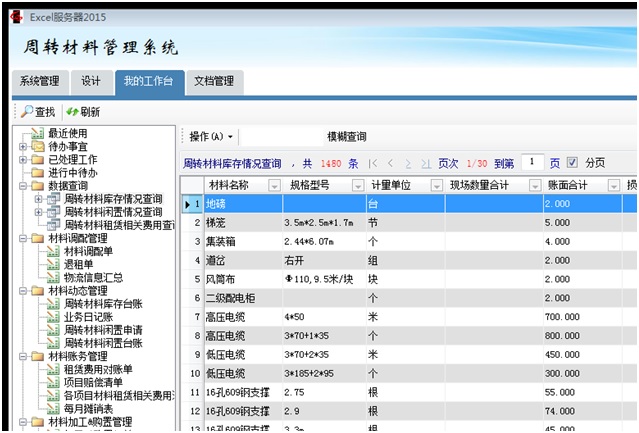Switch to the 文档管理 tab

click(x=213, y=81)
